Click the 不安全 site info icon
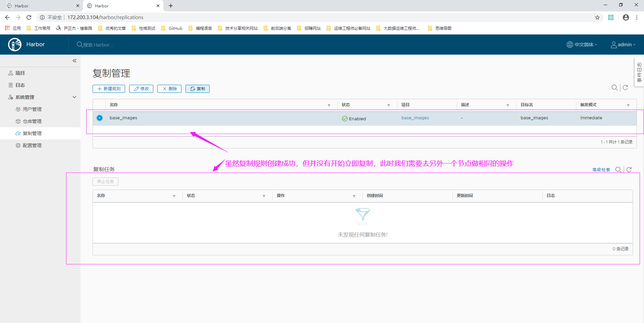The width and height of the screenshot is (644, 323). pyautogui.click(x=42, y=17)
